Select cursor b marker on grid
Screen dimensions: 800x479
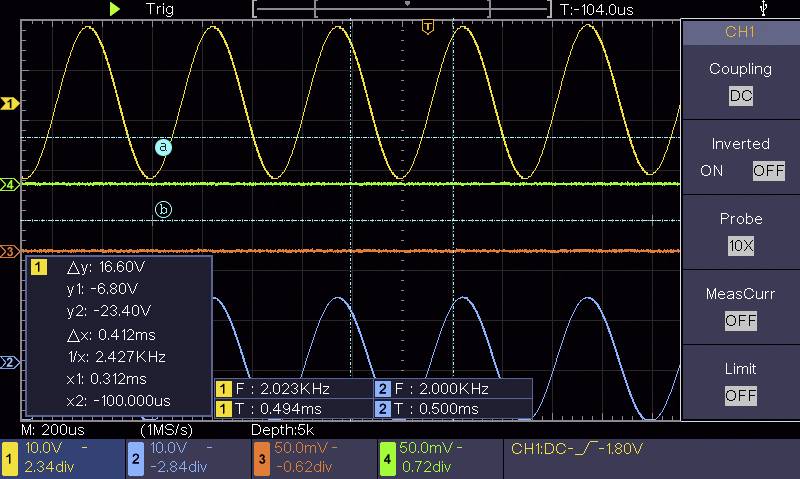click(164, 209)
